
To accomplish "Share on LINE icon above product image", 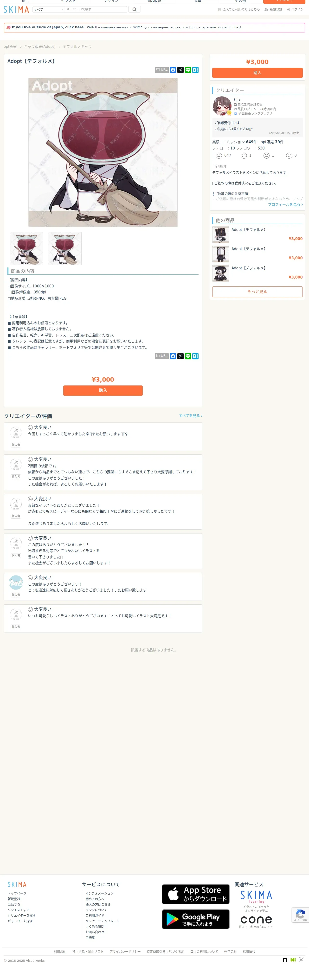I will point(188,70).
